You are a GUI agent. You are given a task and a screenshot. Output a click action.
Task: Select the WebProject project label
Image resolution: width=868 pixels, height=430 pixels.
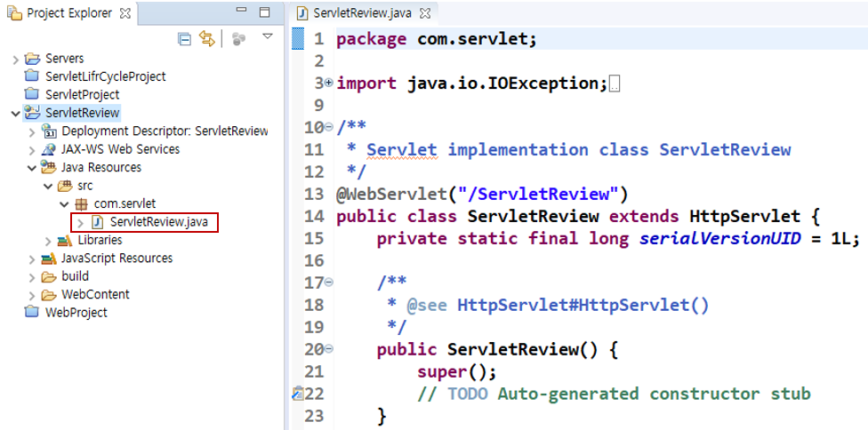click(76, 312)
